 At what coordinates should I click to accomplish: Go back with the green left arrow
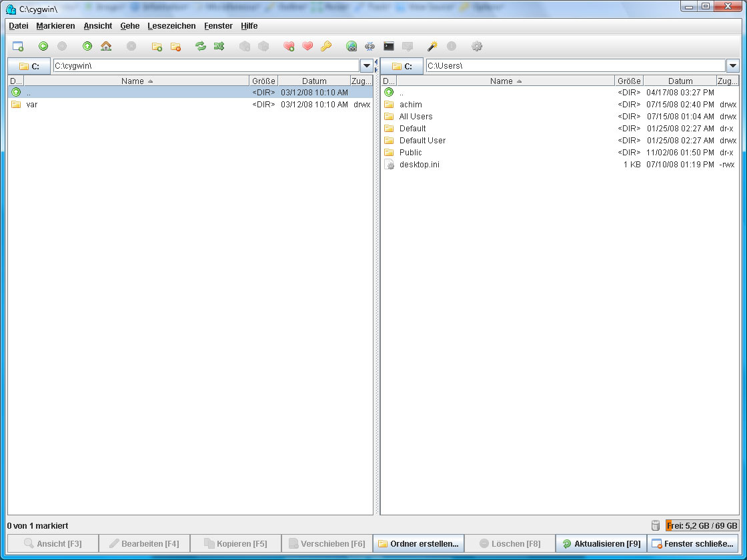(43, 46)
